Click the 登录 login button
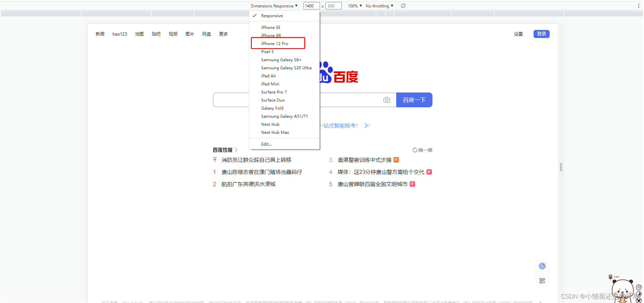The width and height of the screenshot is (644, 303). pyautogui.click(x=542, y=34)
